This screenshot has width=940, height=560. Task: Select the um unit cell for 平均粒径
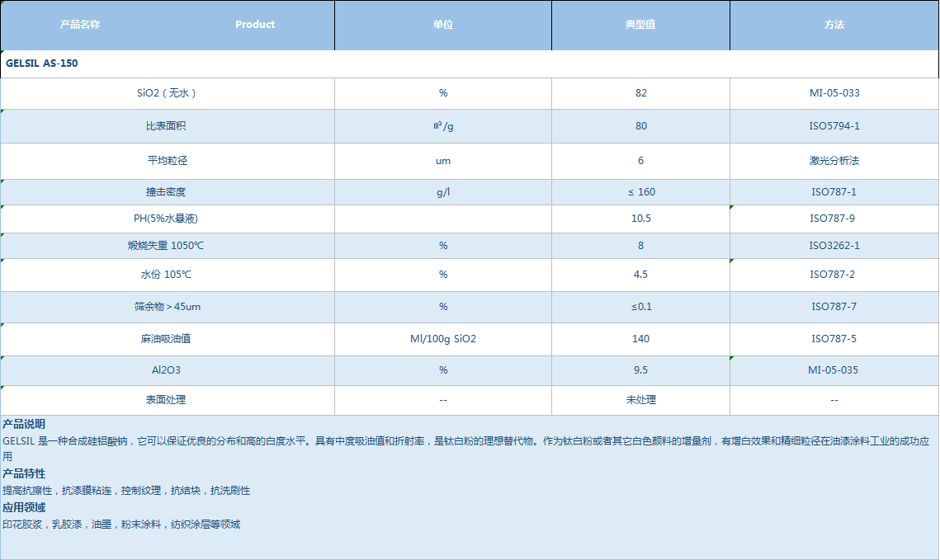(443, 161)
